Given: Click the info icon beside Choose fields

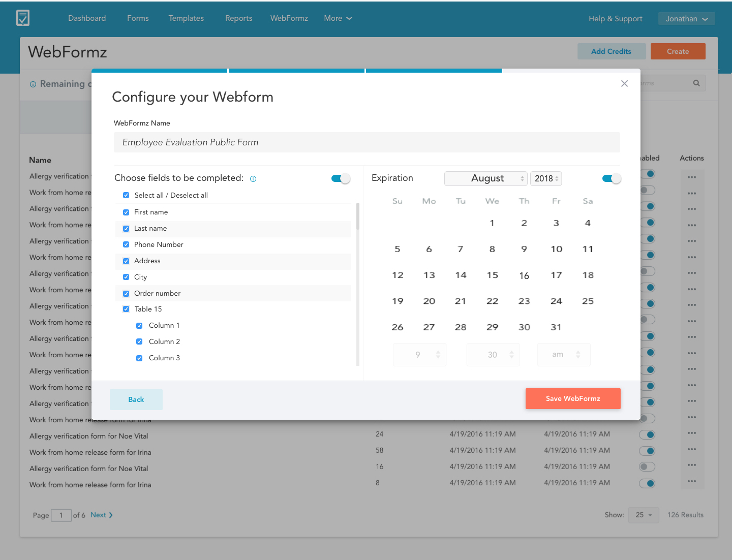Looking at the screenshot, I should tap(253, 179).
